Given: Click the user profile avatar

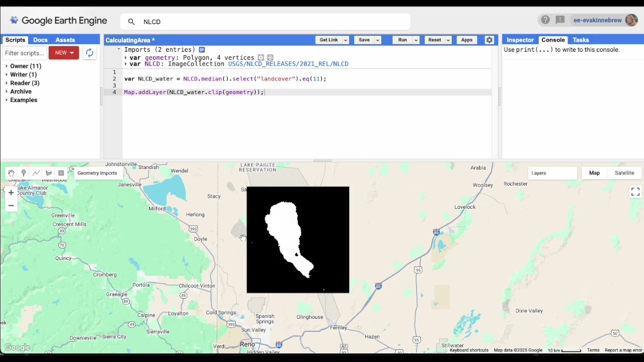Looking at the screenshot, I should [631, 20].
